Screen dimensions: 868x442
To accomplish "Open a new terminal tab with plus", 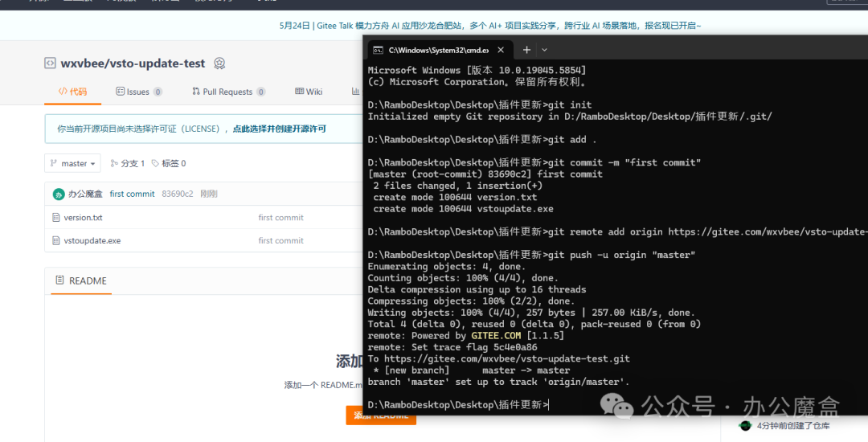I will click(526, 50).
